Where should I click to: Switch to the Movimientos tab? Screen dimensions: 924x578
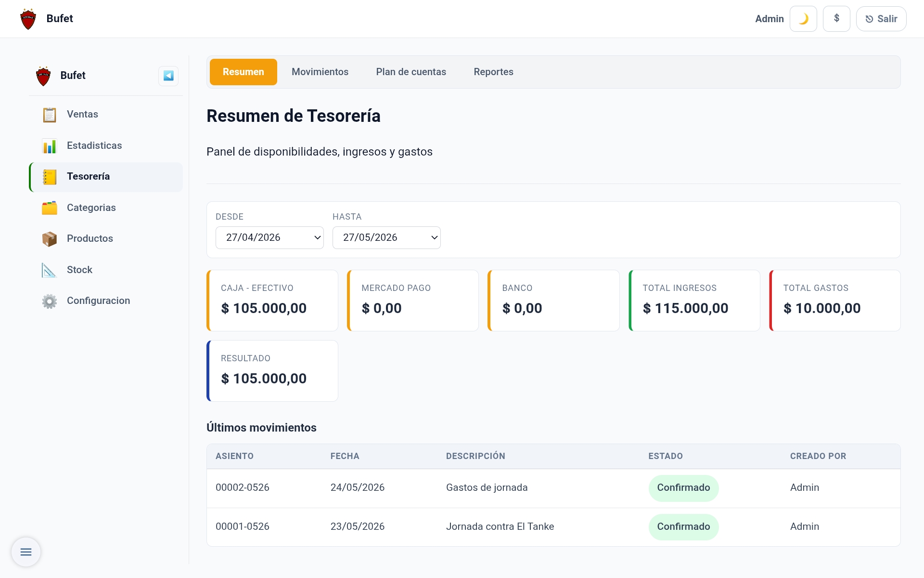[320, 72]
